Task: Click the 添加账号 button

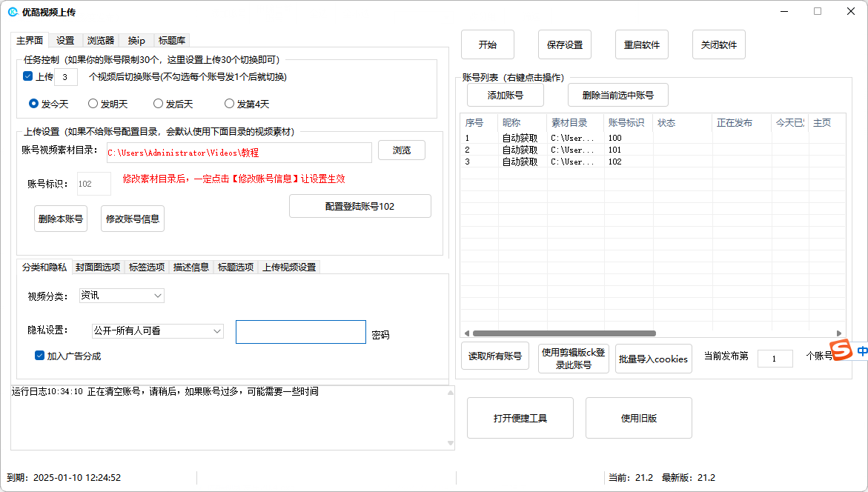Action: point(506,95)
